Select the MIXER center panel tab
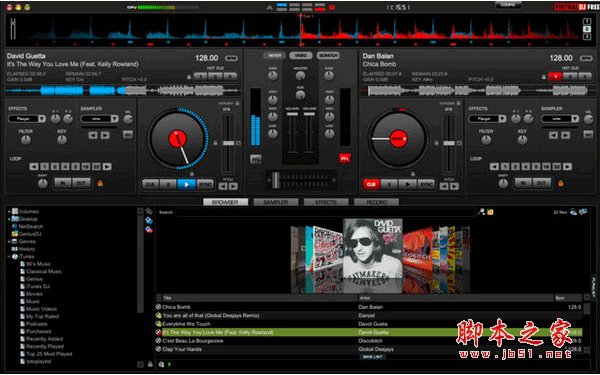This screenshot has width=600, height=375. tap(274, 55)
